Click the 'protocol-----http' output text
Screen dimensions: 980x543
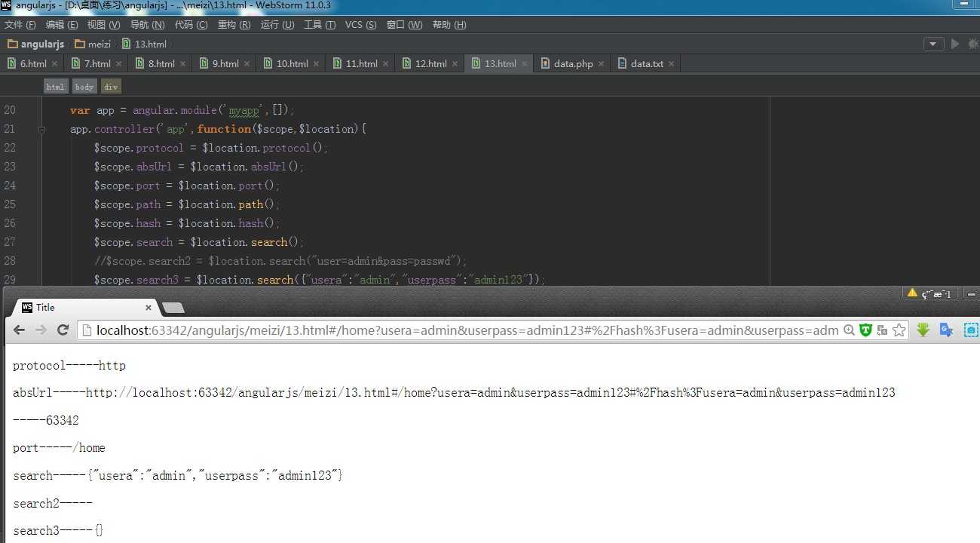point(69,366)
